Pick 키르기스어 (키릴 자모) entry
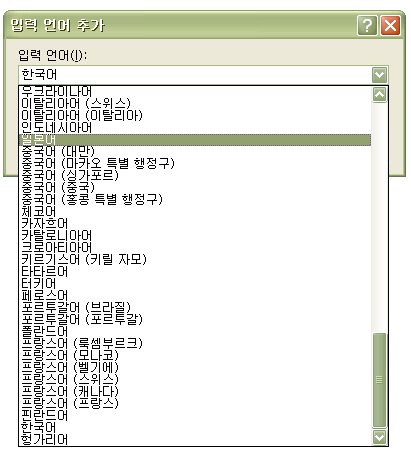The image size is (411, 455). 195,260
